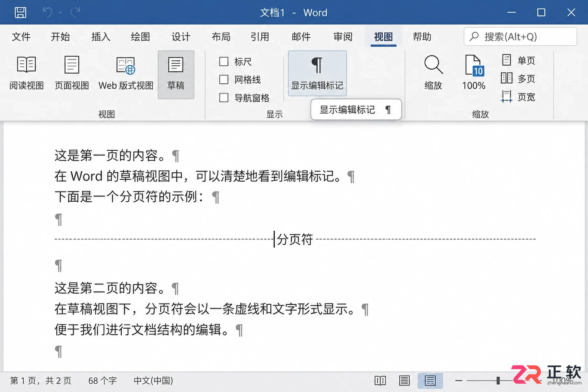The height and width of the screenshot is (392, 588).
Task: Save the document with the floppy disk icon
Action: (x=20, y=13)
